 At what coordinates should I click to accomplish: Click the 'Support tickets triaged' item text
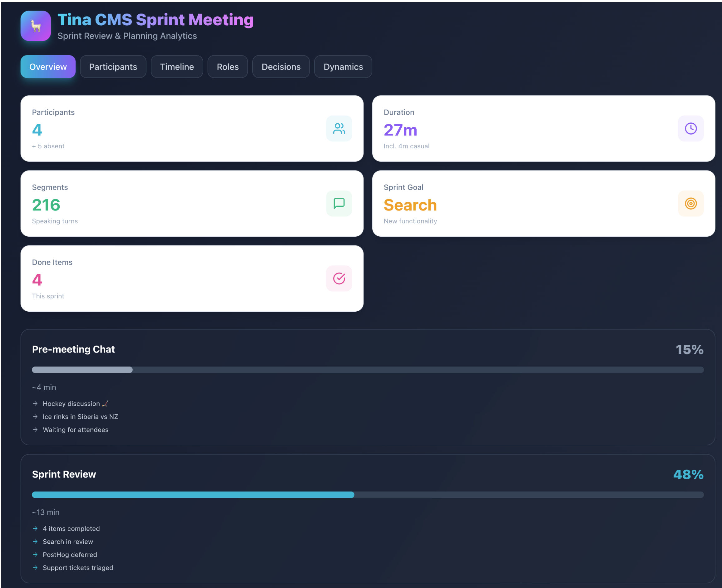click(x=78, y=568)
